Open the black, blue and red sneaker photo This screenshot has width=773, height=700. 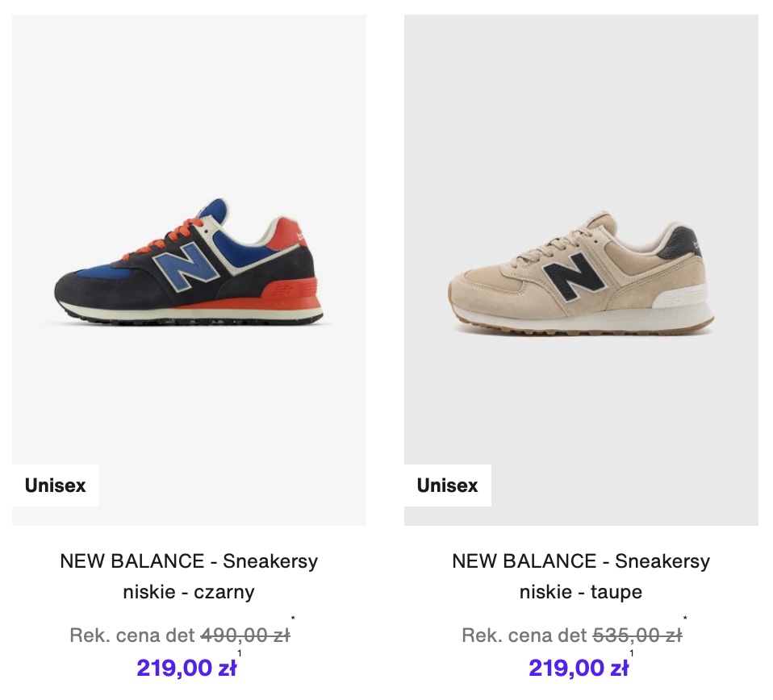[x=189, y=269]
